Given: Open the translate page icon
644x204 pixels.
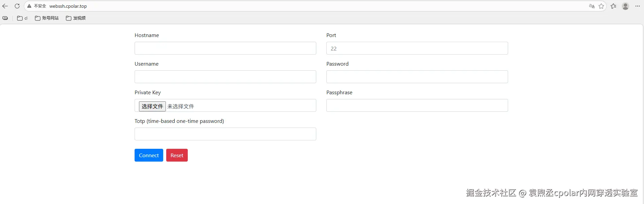Looking at the screenshot, I should [592, 6].
